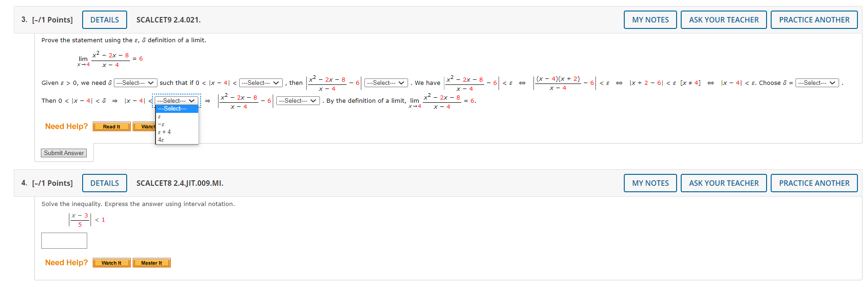Click the Read It help button
This screenshot has width=868, height=295.
(x=111, y=126)
